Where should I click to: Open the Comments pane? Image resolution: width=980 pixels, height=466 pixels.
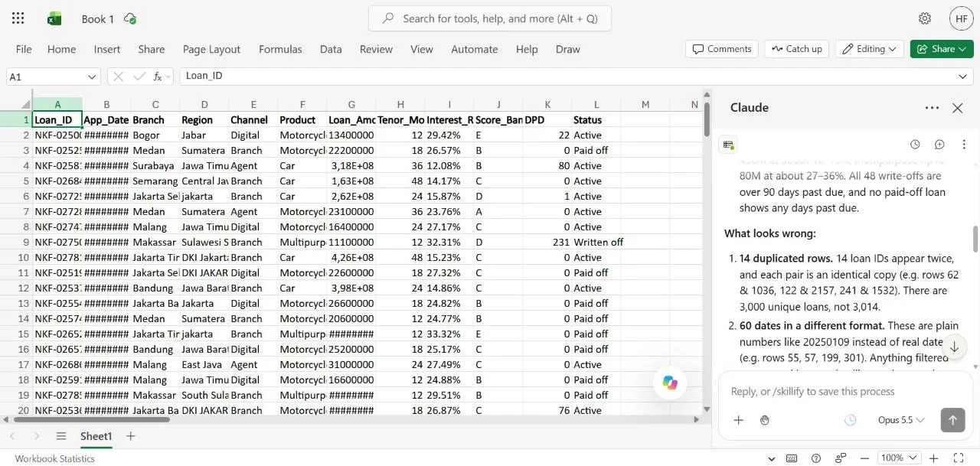click(x=722, y=49)
